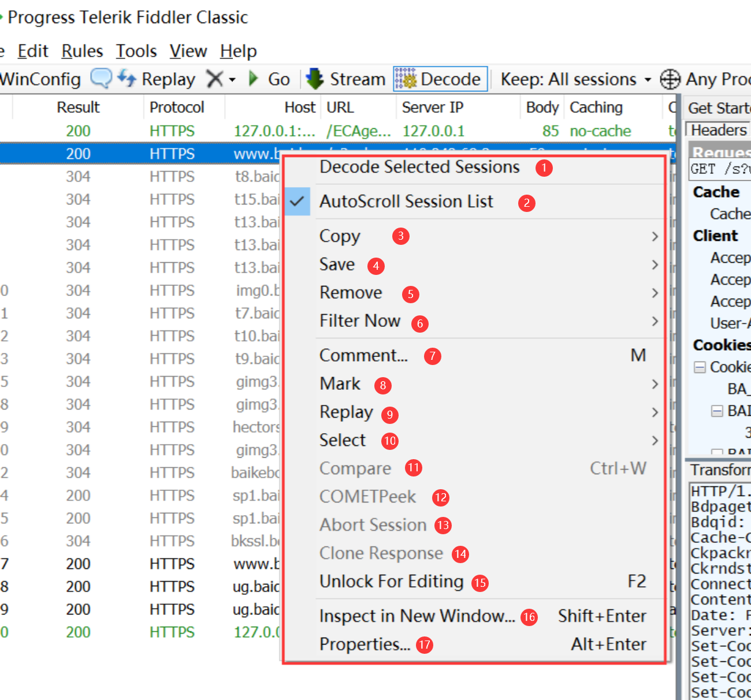Expand the Remove submenu in context menu

[474, 293]
